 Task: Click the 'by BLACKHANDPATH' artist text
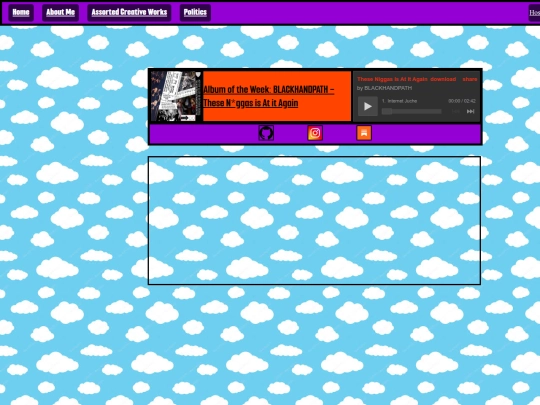384,88
